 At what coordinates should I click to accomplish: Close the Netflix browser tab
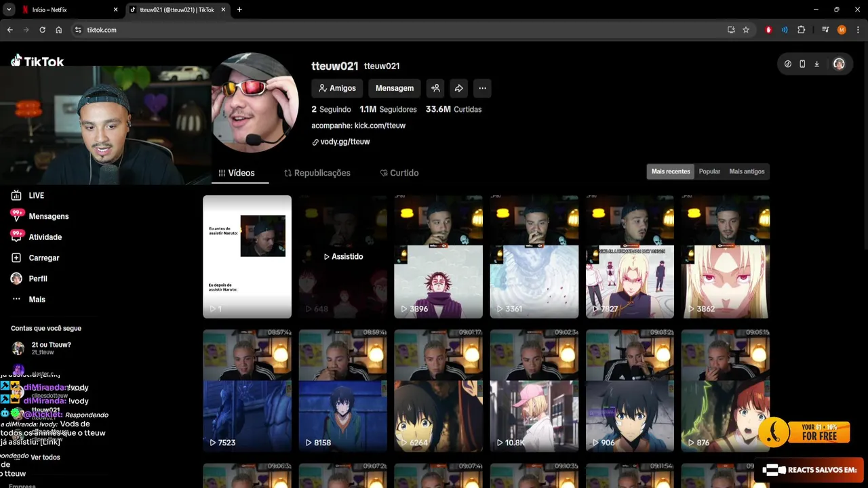point(115,9)
